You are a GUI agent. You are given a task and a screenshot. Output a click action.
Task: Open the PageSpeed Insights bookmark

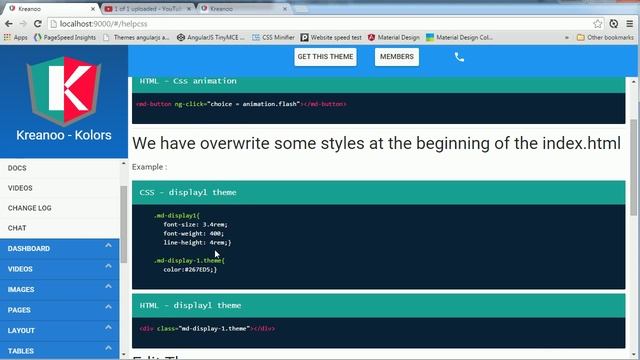65,37
